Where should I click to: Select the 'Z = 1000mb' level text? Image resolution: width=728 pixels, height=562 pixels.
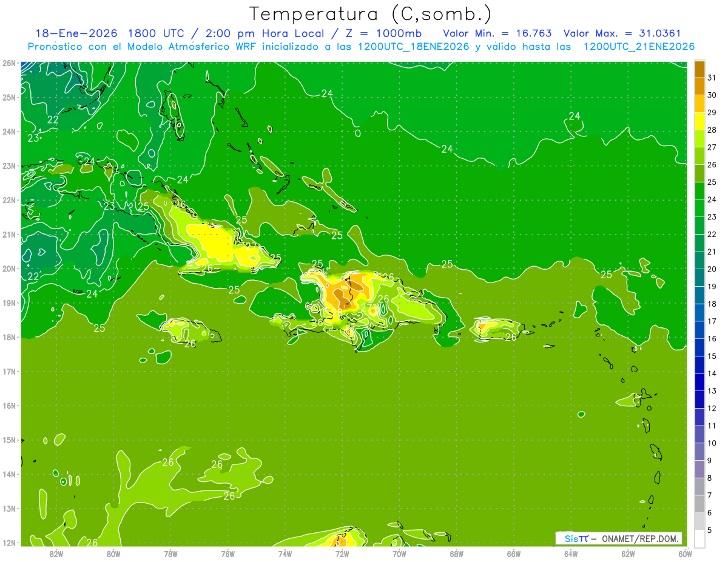[383, 33]
